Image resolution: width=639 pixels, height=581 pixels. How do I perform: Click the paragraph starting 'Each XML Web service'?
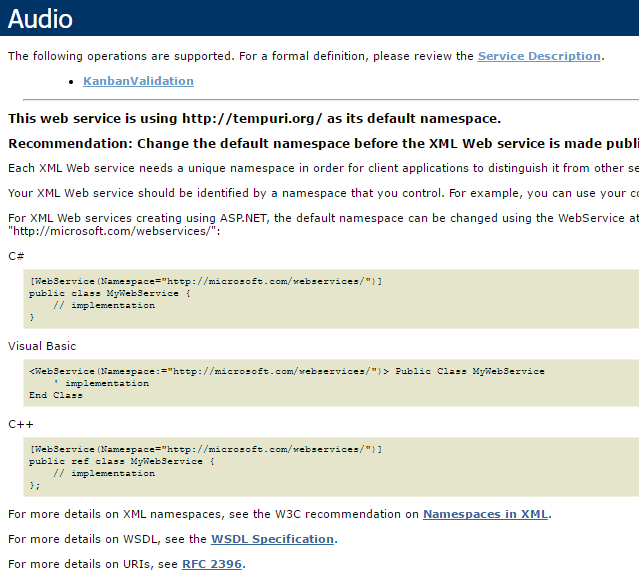click(320, 168)
